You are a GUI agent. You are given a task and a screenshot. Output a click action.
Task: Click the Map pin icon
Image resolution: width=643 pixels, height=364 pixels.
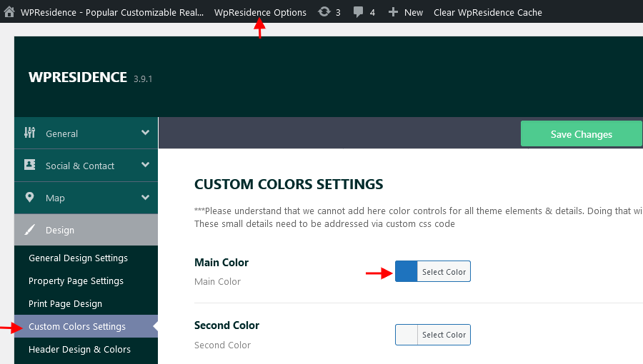pyautogui.click(x=29, y=198)
